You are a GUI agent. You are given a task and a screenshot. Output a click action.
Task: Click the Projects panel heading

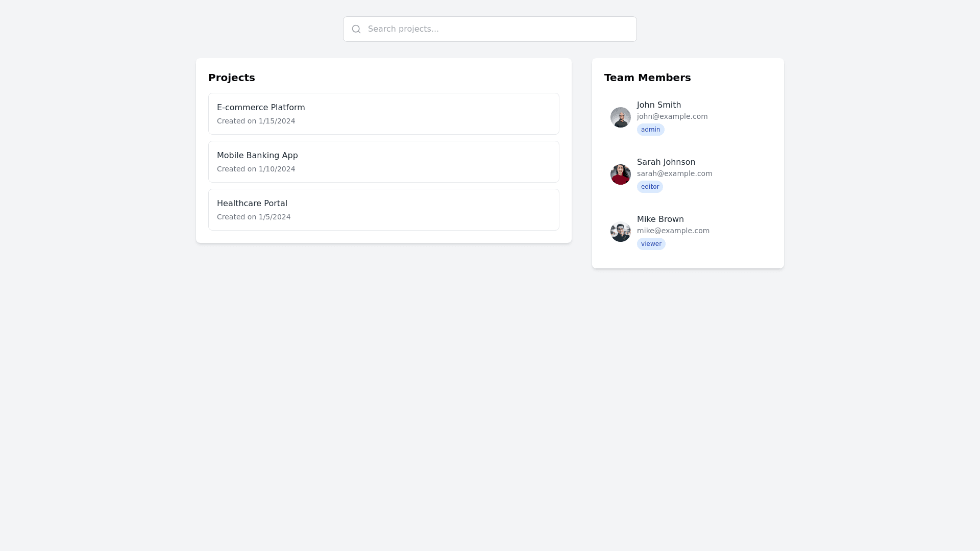(231, 78)
